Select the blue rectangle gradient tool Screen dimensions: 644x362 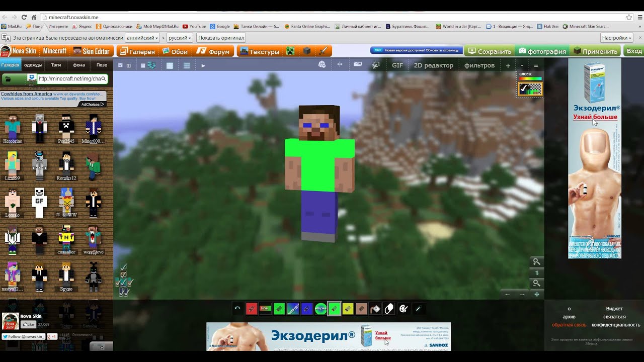(x=293, y=309)
